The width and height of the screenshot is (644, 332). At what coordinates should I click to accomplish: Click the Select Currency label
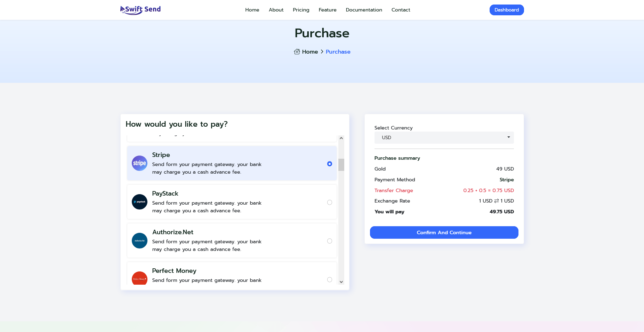(394, 128)
